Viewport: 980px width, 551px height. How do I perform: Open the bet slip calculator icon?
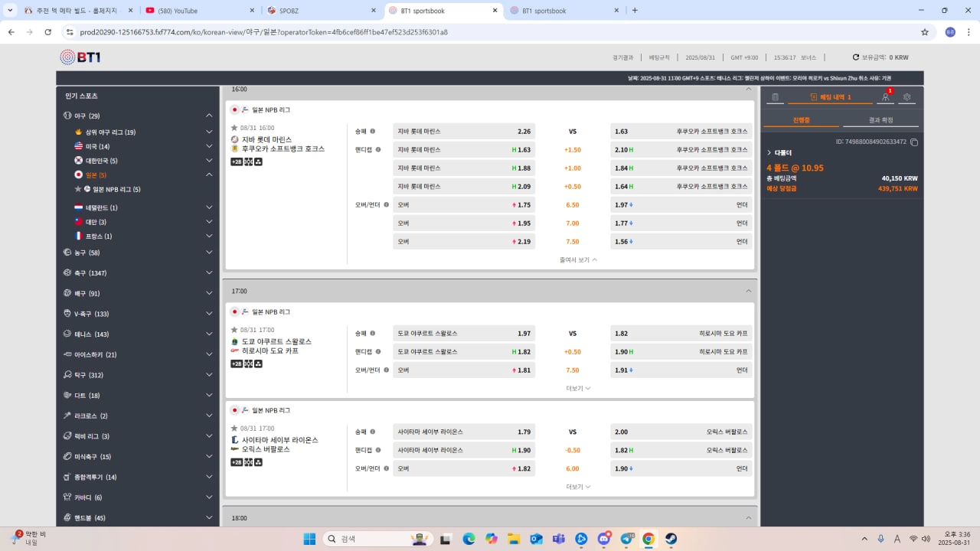(775, 98)
